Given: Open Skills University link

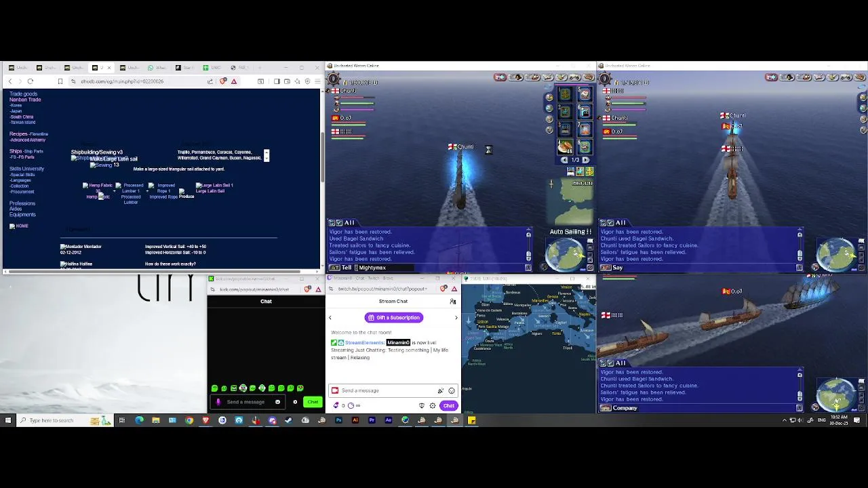Looking at the screenshot, I should [26, 169].
